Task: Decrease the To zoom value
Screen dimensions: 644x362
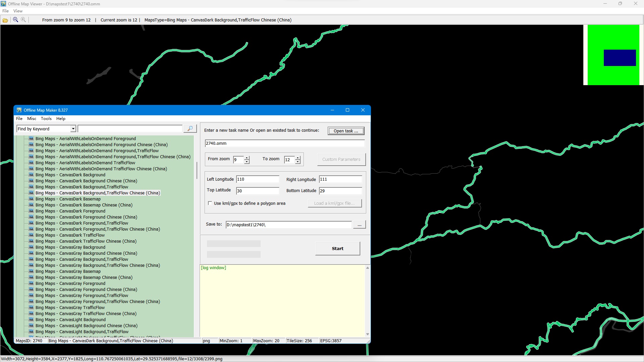Action: pos(298,162)
